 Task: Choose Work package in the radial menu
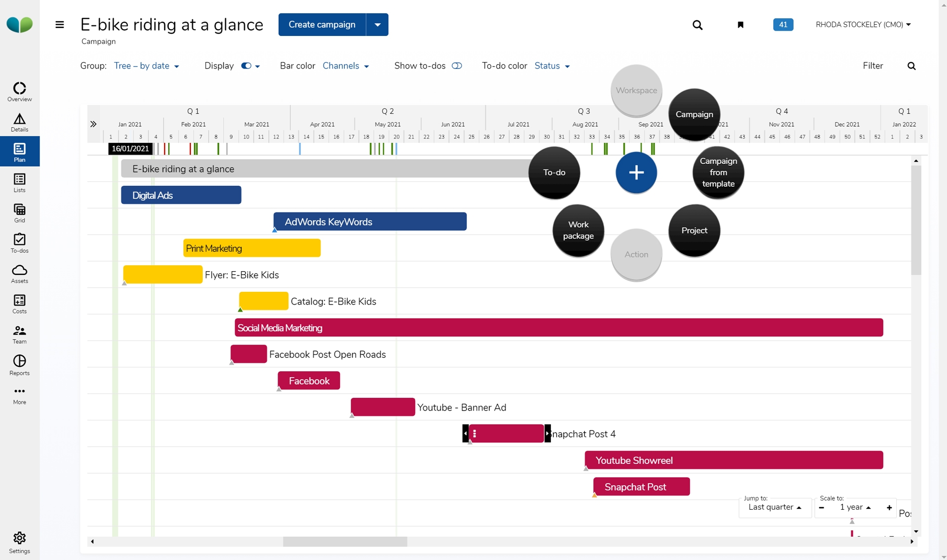point(578,230)
